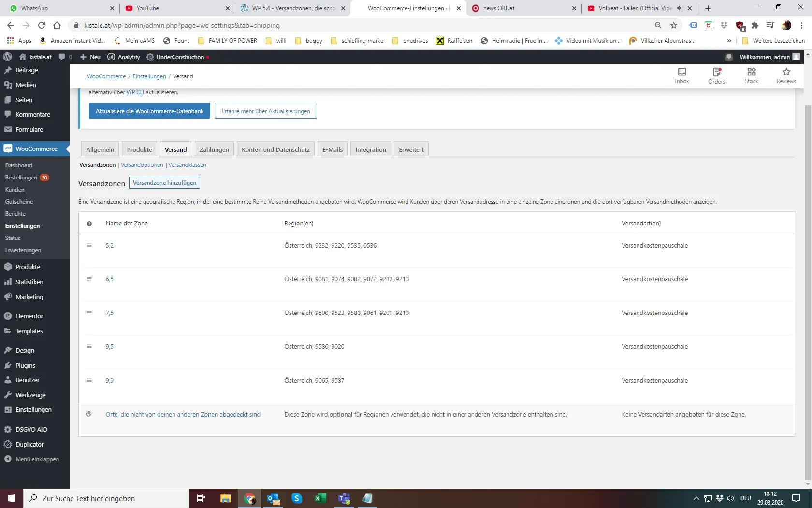Click the help question-mark icon in table header
Viewport: 812px width, 508px height.
pyautogui.click(x=89, y=224)
